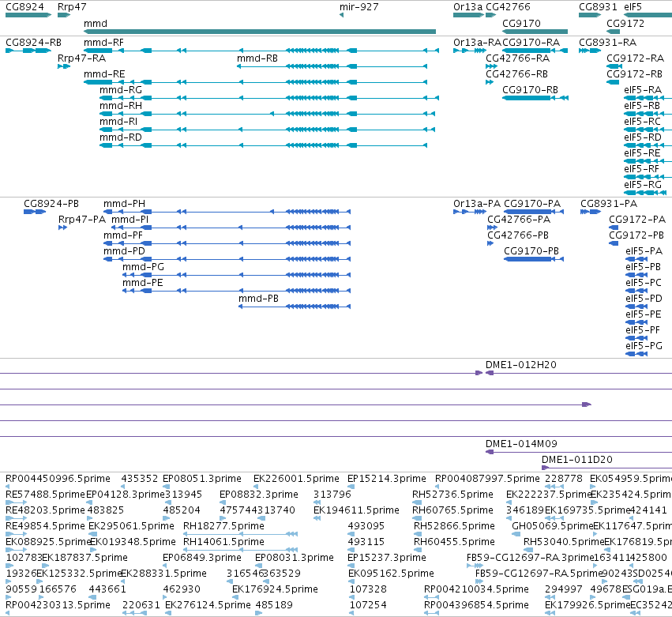The width and height of the screenshot is (672, 617).
Task: Open the mmd-PI protein label
Action: [130, 219]
